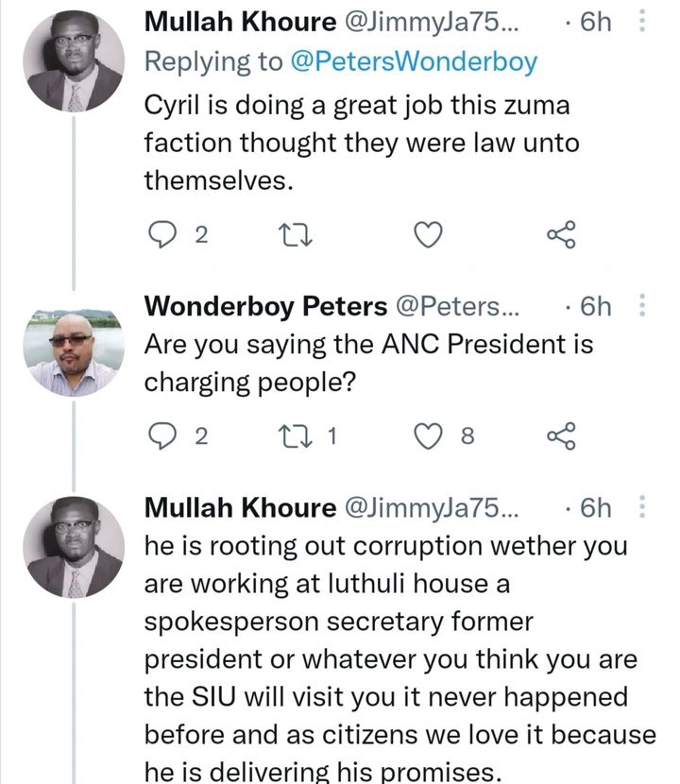Like the Wonderboy Peters tweet with 8 likes
Image resolution: width=680 pixels, height=784 pixels.
click(x=429, y=435)
